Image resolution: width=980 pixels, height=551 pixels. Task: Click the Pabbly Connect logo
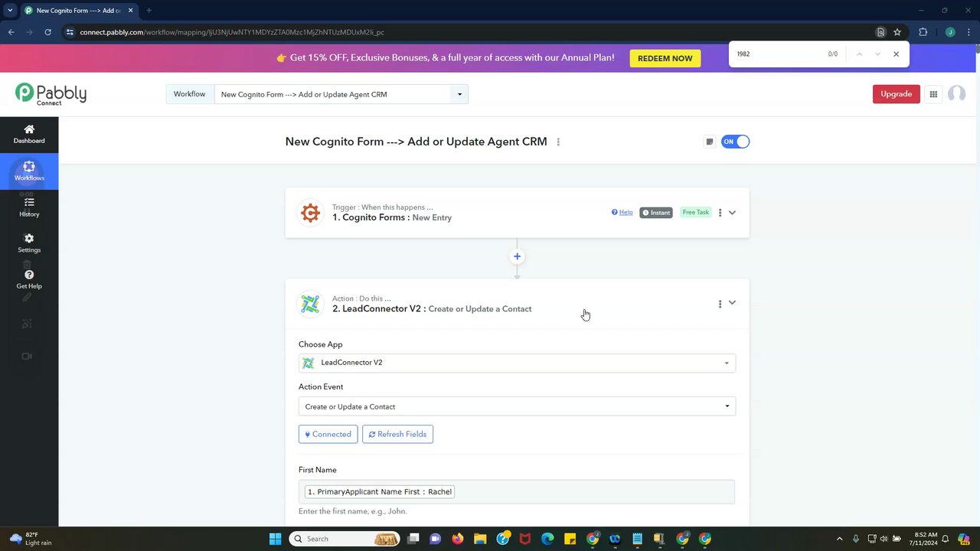coord(51,94)
